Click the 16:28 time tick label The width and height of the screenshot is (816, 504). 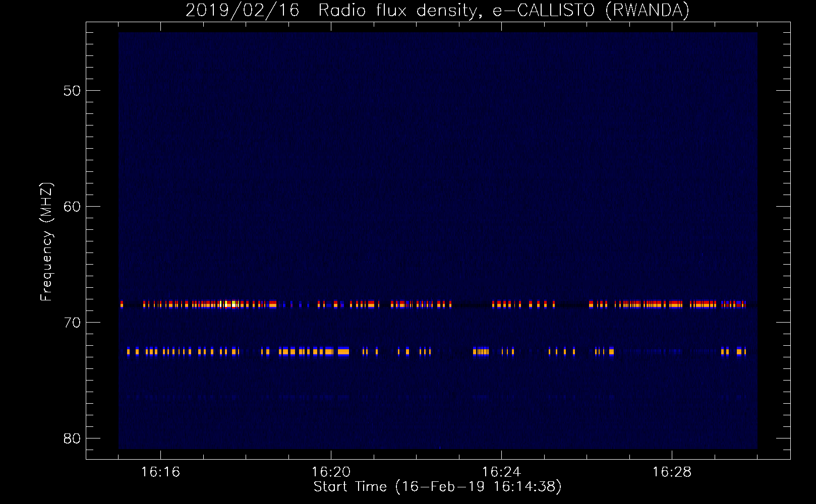click(x=672, y=472)
